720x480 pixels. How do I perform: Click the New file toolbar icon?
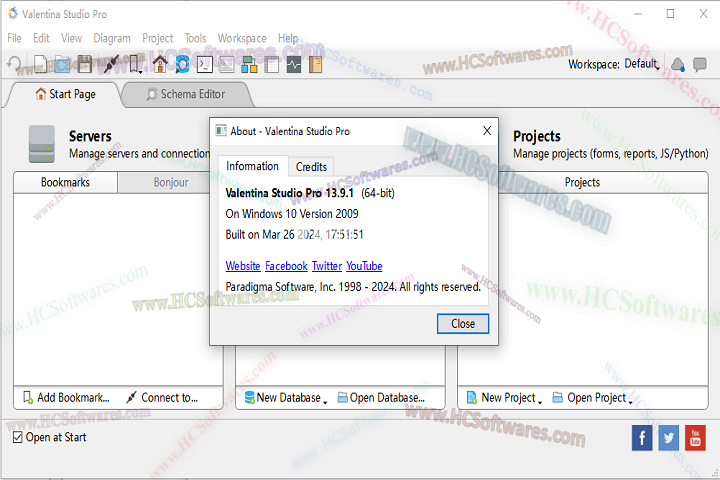pos(40,64)
